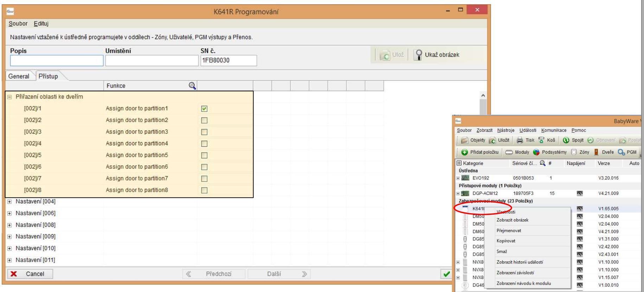The height and width of the screenshot is (292, 644).
Task: Click the search magnifier in Funkce column
Action: (192, 85)
